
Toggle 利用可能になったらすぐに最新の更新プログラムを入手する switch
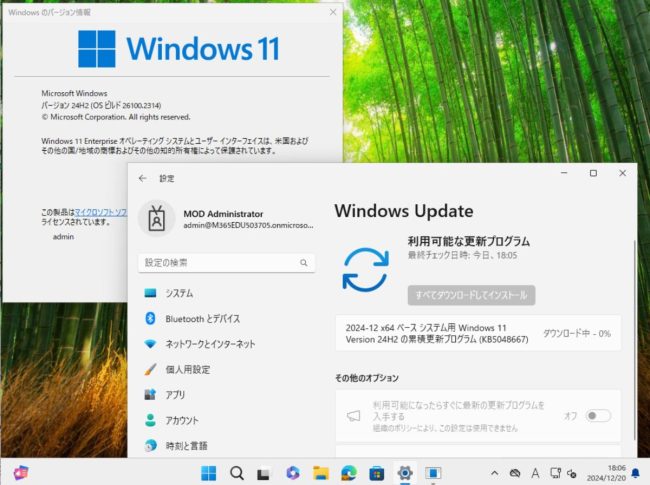pyautogui.click(x=598, y=415)
